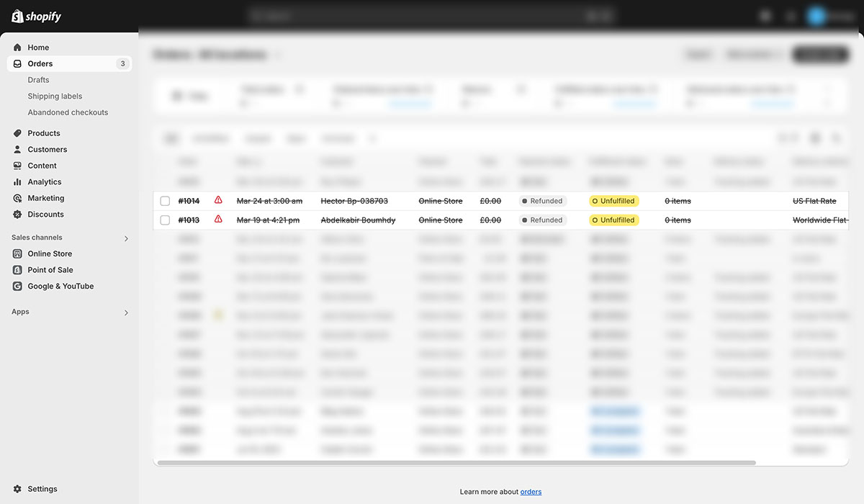This screenshot has height=504, width=864.
Task: Expand the Sales channels section
Action: pyautogui.click(x=126, y=238)
